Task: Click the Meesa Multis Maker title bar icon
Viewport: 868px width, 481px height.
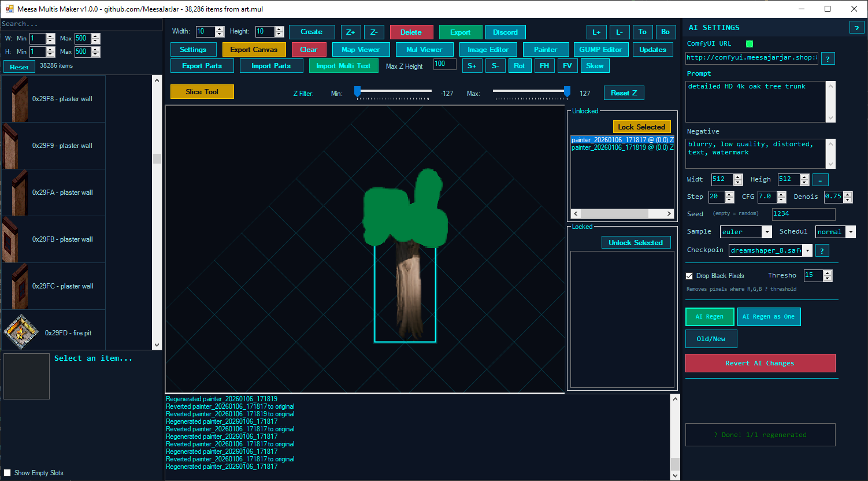Action: pyautogui.click(x=9, y=9)
